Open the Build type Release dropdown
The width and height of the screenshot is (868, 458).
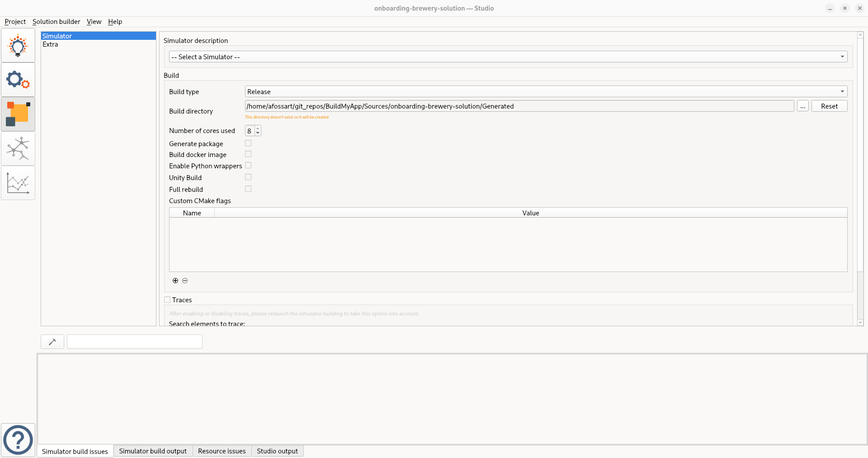point(546,92)
